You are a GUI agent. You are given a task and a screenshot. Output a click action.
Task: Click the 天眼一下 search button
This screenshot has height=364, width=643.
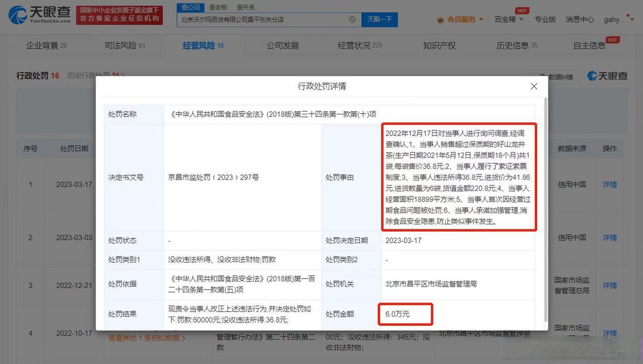point(379,20)
